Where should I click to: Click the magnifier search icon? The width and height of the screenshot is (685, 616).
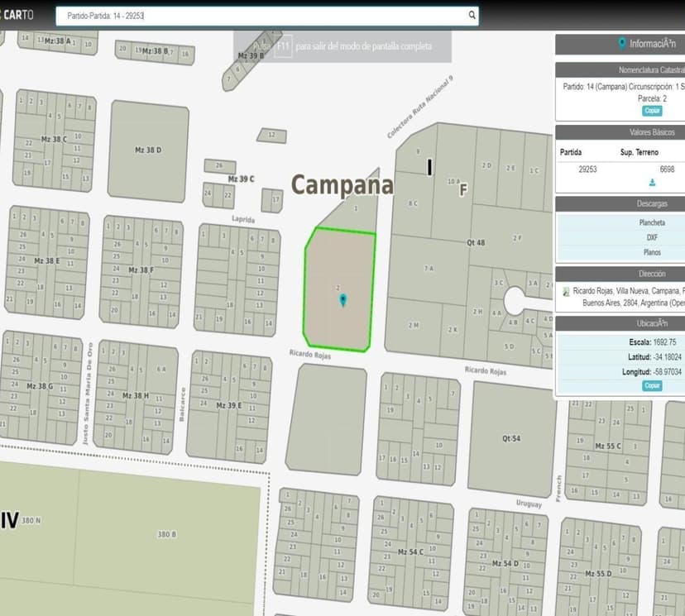point(472,15)
